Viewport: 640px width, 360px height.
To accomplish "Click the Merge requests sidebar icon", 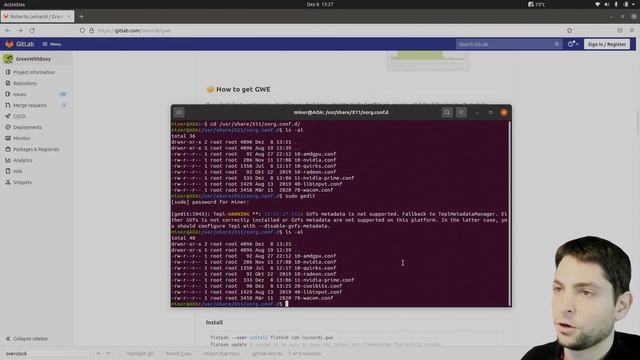I will [x=8, y=105].
